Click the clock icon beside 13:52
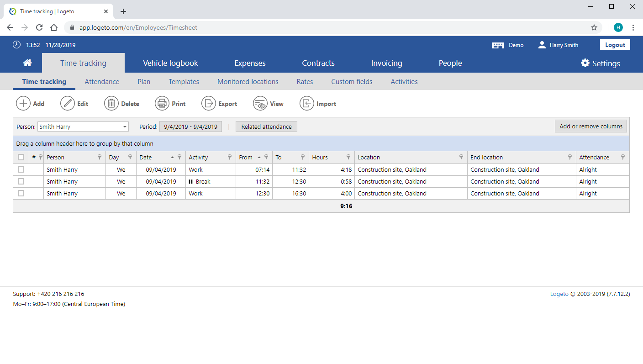This screenshot has width=643, height=364. [x=16, y=45]
